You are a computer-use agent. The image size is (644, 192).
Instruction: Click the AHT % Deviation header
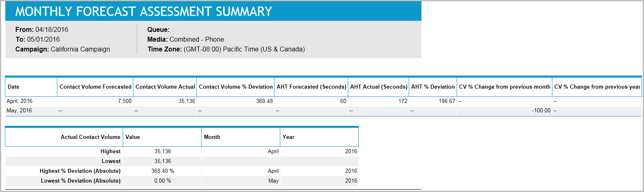coord(433,87)
